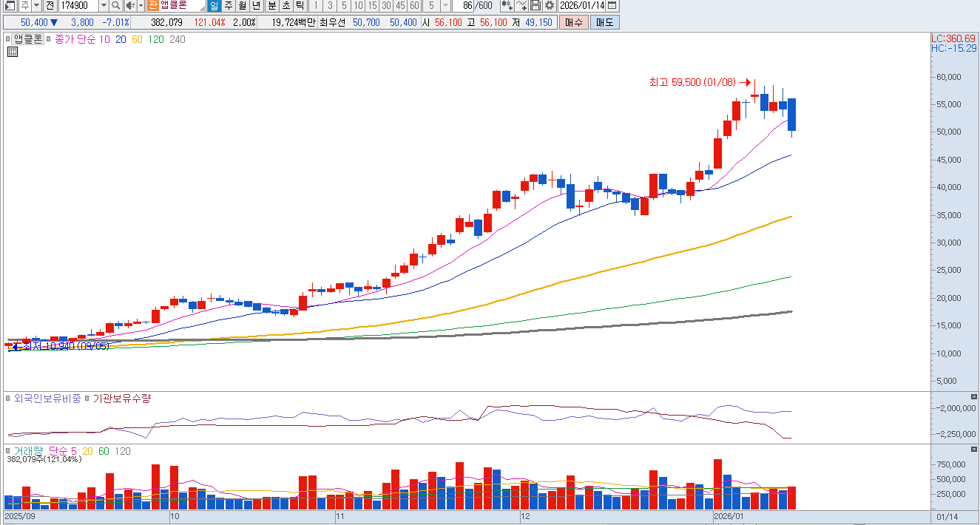The width and height of the screenshot is (980, 525).
Task: Expand the interval dropdown beside 5
Action: point(445,6)
